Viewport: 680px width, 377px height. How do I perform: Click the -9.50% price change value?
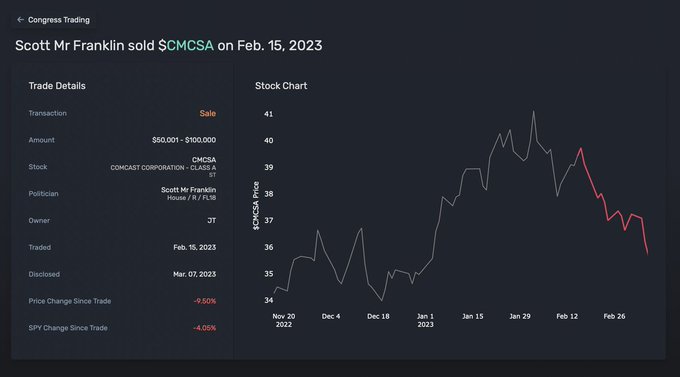coord(205,301)
